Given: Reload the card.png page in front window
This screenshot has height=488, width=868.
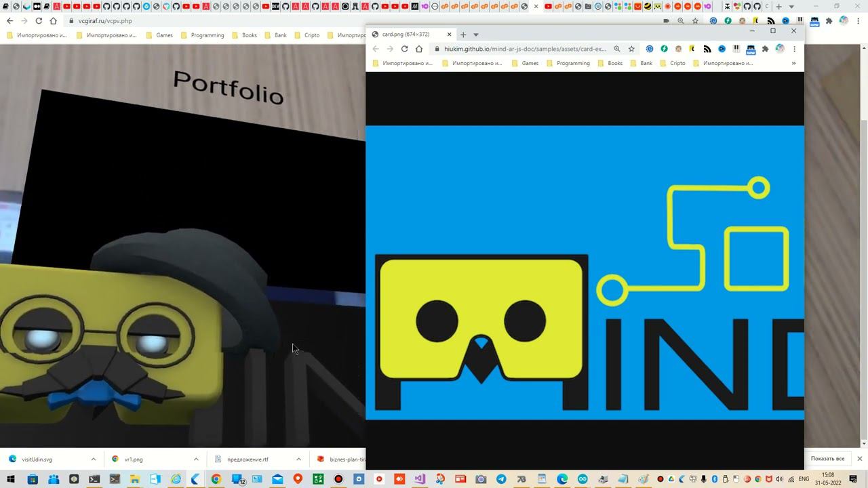Looking at the screenshot, I should click(x=404, y=49).
